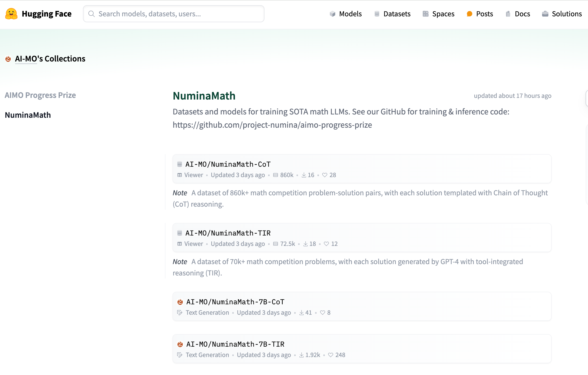Click Viewer label in NuminaMath-TIR card

coord(194,244)
